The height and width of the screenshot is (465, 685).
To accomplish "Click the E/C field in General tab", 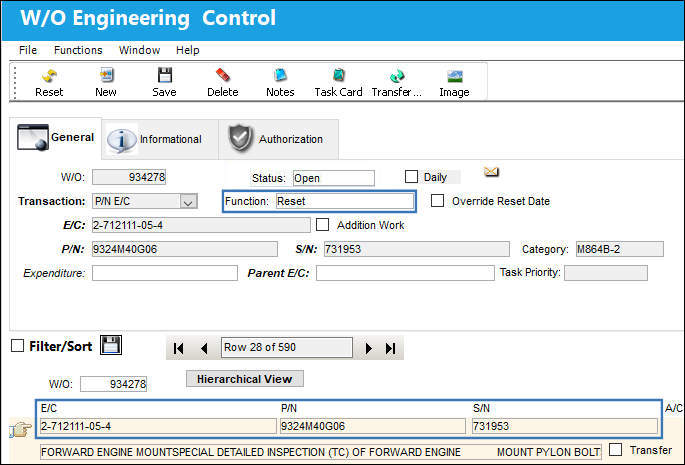I will pyautogui.click(x=201, y=225).
